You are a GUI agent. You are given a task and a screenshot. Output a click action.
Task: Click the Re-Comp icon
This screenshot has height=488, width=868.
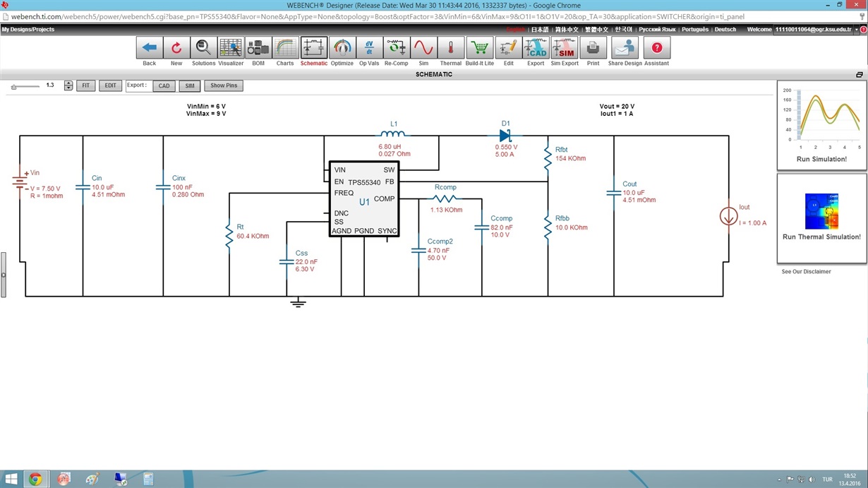tap(397, 48)
